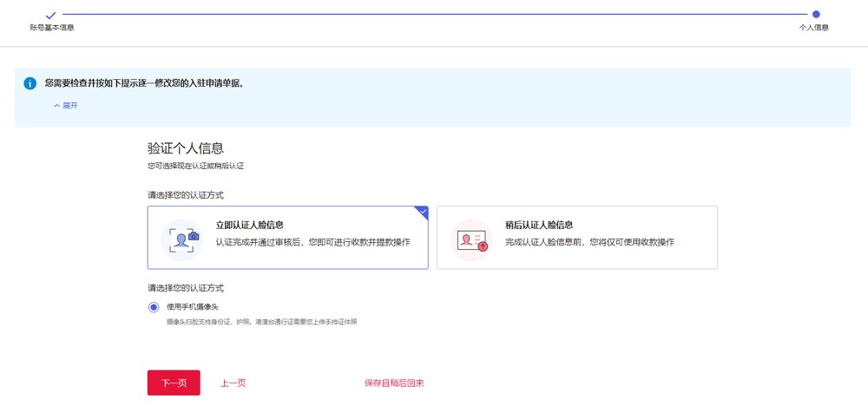Image resolution: width=868 pixels, height=406 pixels.
Task: Click the checkmark icon above 账号基本信息
Action: click(51, 16)
